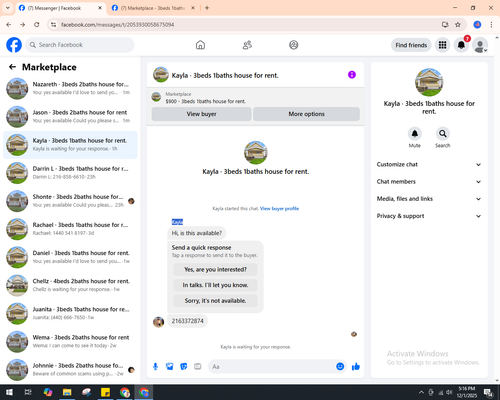Open Sticky Notes from the taskbar
Viewport: 500px width, 400px height.
pos(105,392)
